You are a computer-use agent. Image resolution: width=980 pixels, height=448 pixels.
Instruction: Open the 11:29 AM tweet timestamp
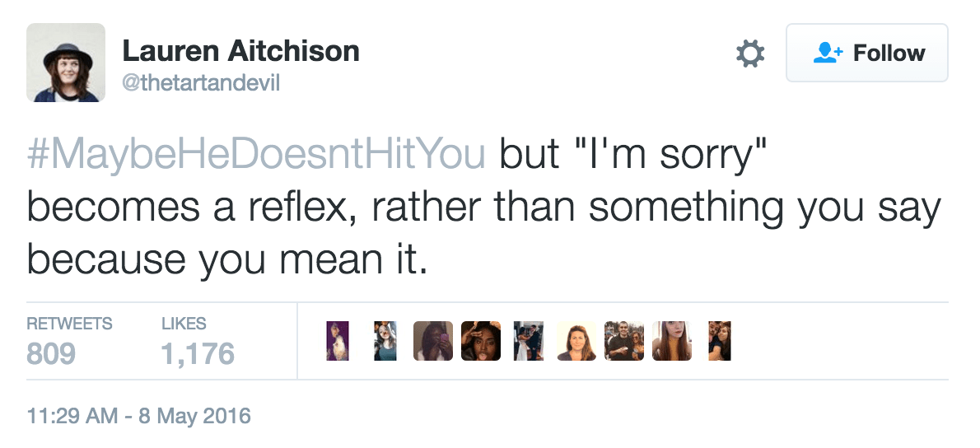tap(138, 416)
